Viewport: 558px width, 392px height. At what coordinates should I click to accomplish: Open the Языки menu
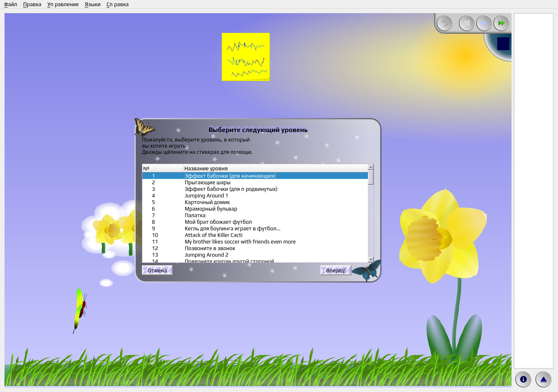93,5
